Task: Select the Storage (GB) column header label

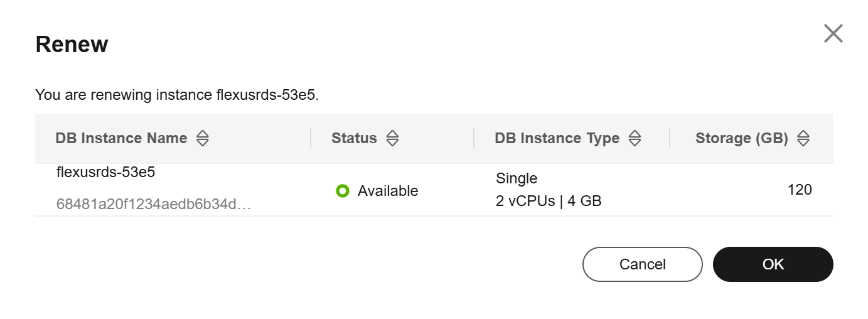Action: 741,139
